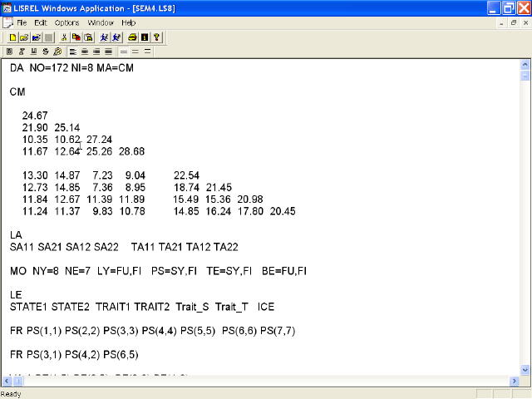The width and height of the screenshot is (532, 399).
Task: Open the Window menu
Action: (101, 22)
